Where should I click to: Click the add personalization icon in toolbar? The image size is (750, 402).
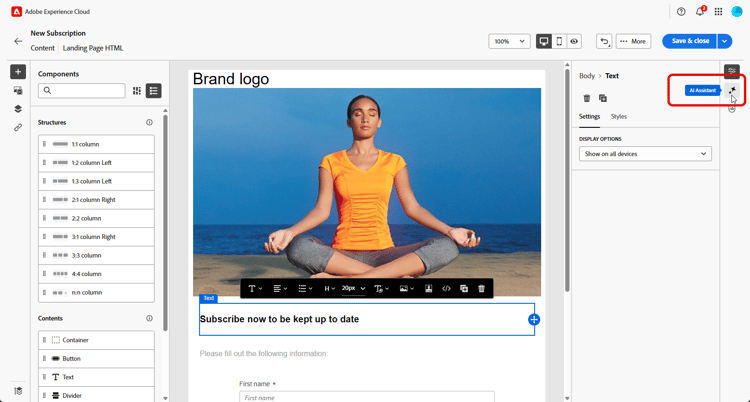pyautogui.click(x=429, y=289)
